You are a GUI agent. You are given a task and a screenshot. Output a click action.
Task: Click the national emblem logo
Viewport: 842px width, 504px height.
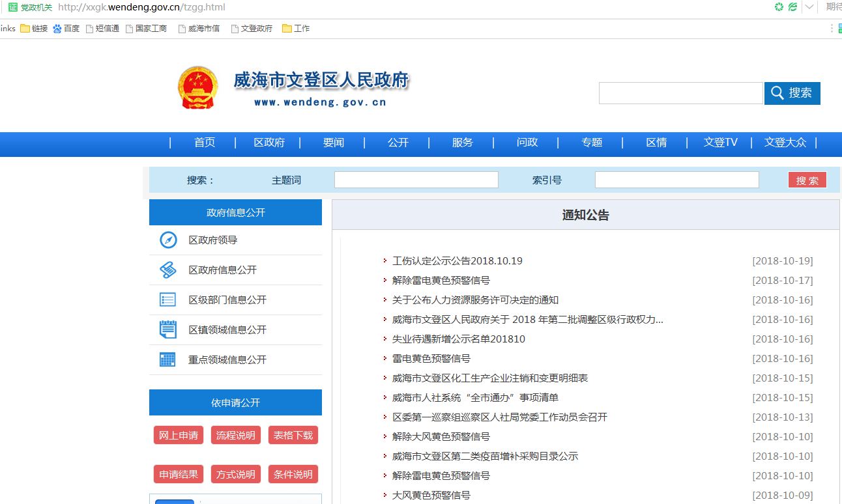198,88
